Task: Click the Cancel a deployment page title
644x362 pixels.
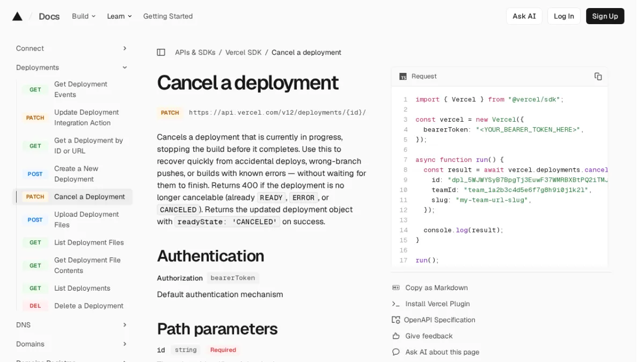Action: (247, 83)
